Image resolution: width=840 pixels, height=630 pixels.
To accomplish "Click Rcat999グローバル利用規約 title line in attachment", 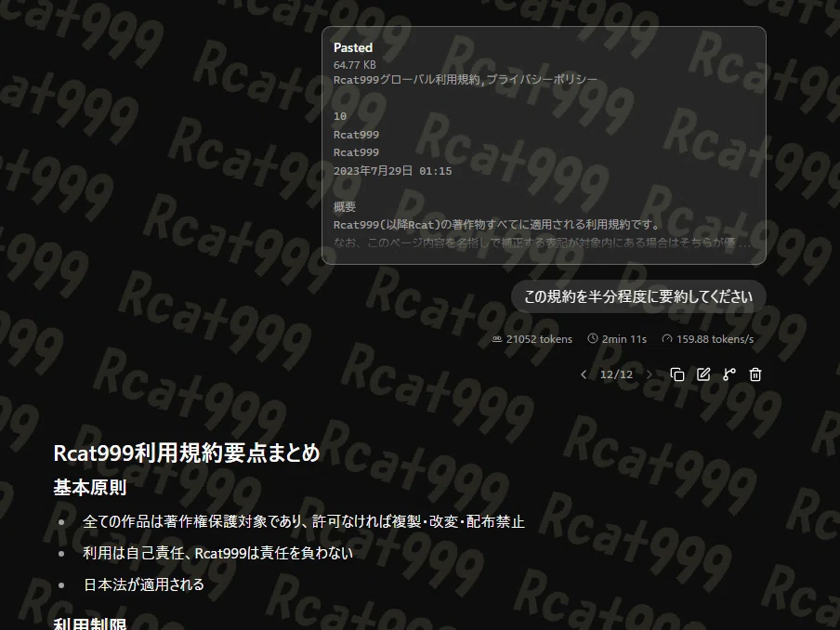I will [x=465, y=80].
